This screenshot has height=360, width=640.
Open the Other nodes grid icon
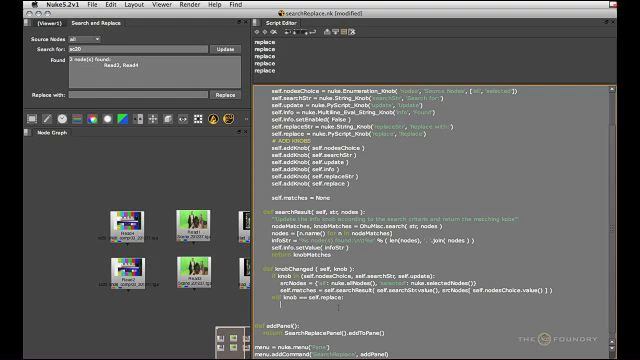click(198, 119)
